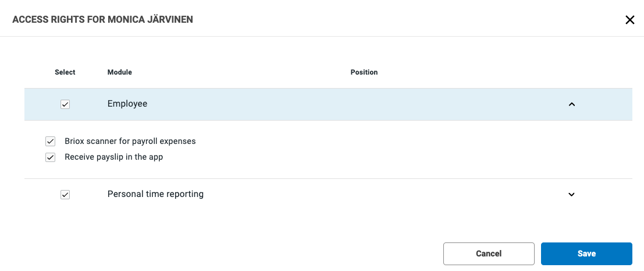Disable Receive payslip in the app checkbox
The width and height of the screenshot is (644, 271).
coord(51,157)
